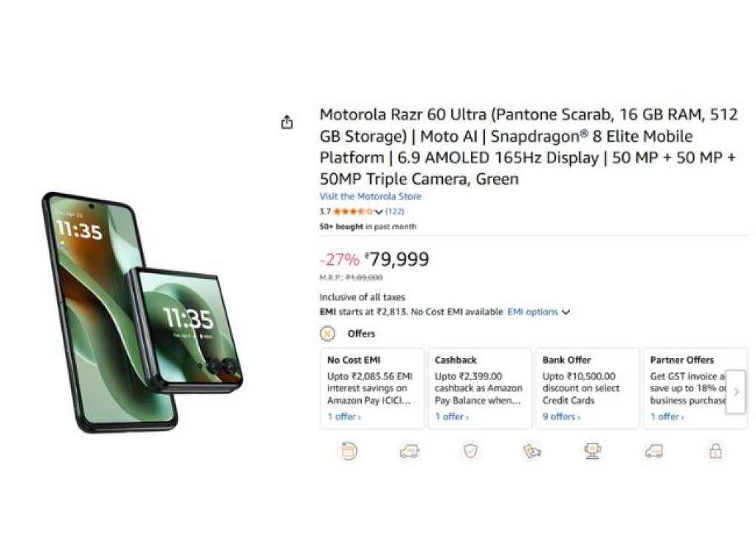Screen dimensions: 756x558
Task: Select the Free Delivery truck icon
Action: 410,450
